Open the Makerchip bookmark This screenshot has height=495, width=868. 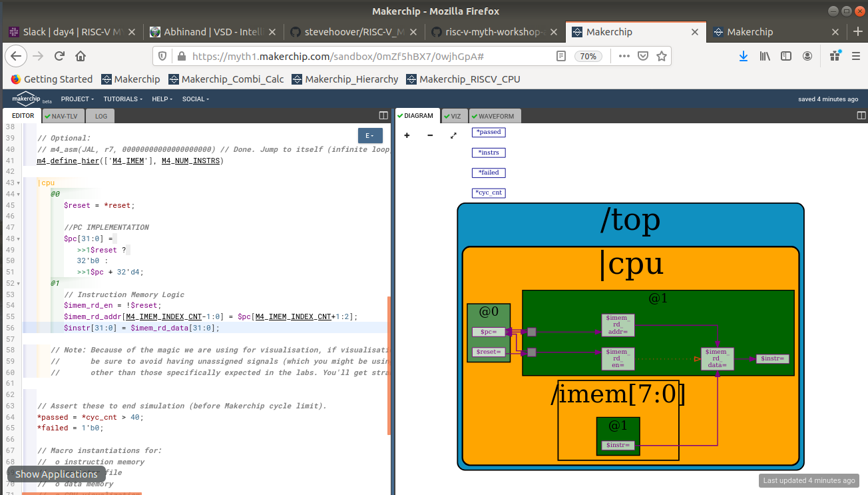[x=130, y=79]
